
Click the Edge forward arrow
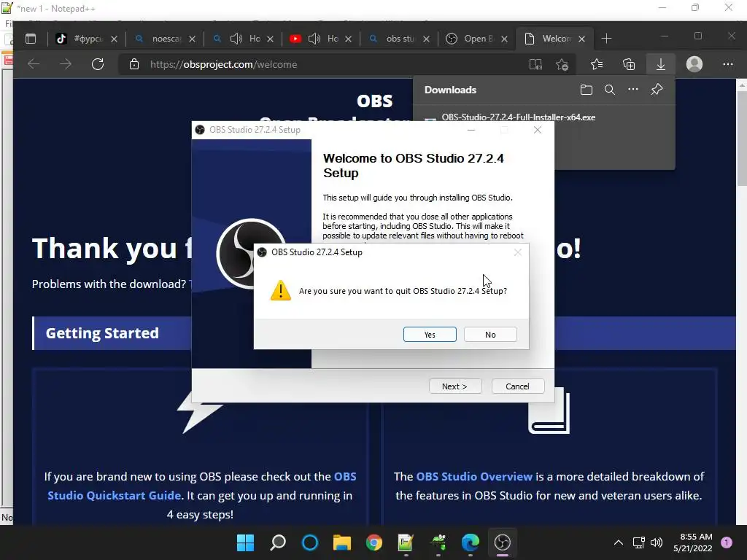click(x=66, y=64)
